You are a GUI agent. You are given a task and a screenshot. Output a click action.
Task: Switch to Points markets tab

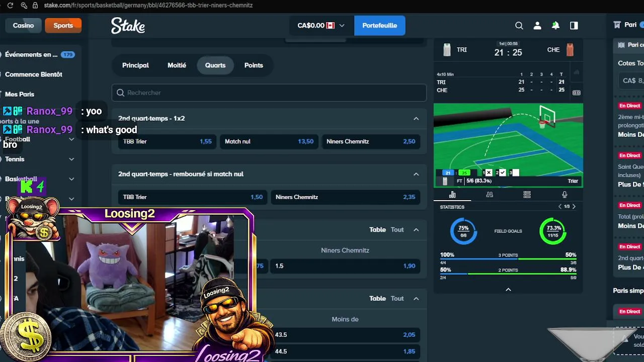tap(254, 65)
